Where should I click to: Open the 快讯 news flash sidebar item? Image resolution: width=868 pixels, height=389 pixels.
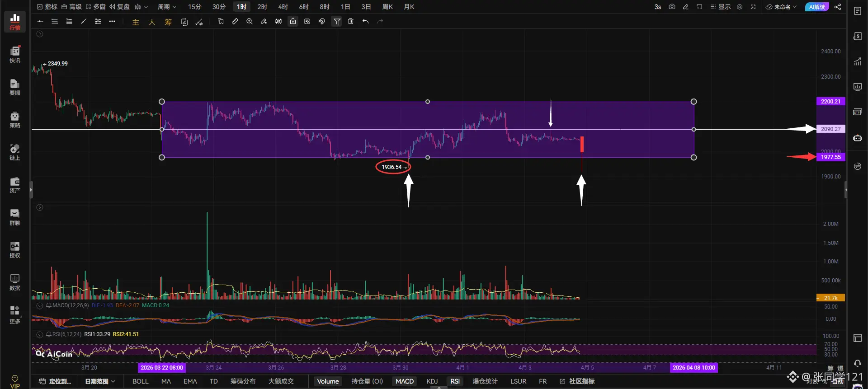pos(15,54)
